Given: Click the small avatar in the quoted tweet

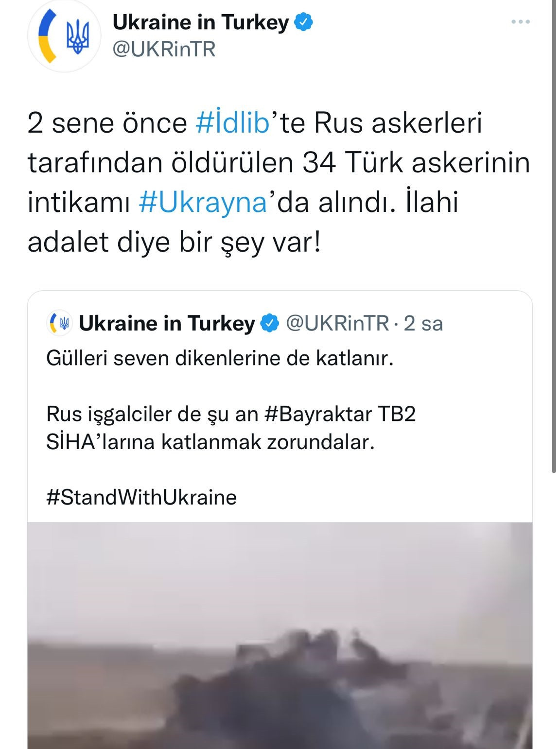Looking at the screenshot, I should [59, 323].
